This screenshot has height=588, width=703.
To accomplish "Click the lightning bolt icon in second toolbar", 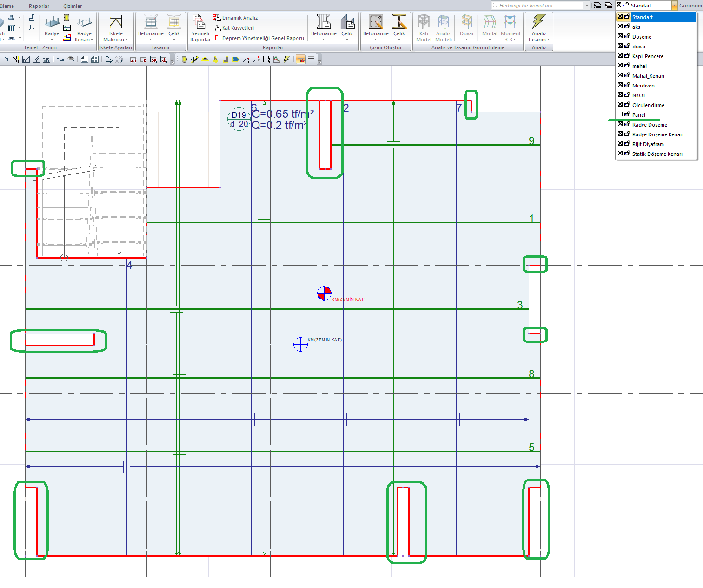I will click(x=287, y=60).
